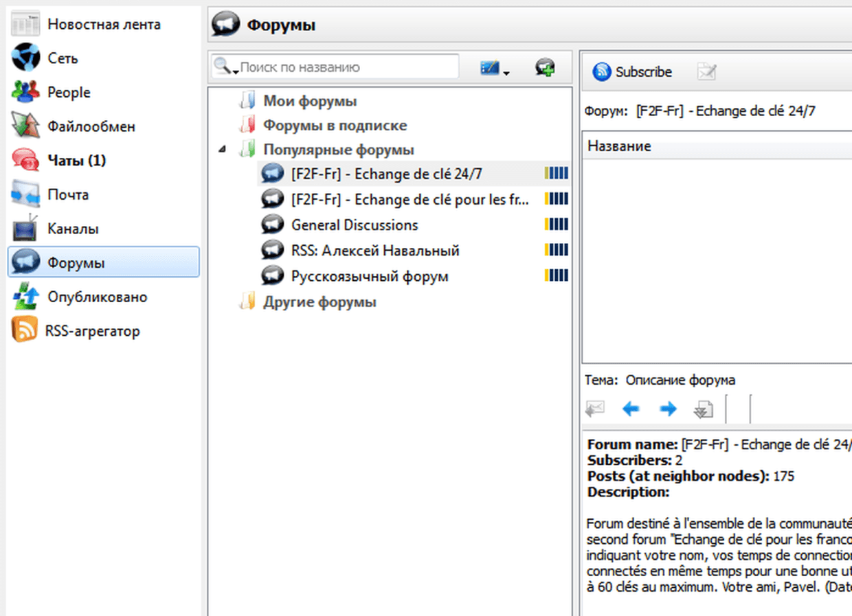This screenshot has width=852, height=616.
Task: Open the RSS-агрегатор section
Action: (x=92, y=331)
